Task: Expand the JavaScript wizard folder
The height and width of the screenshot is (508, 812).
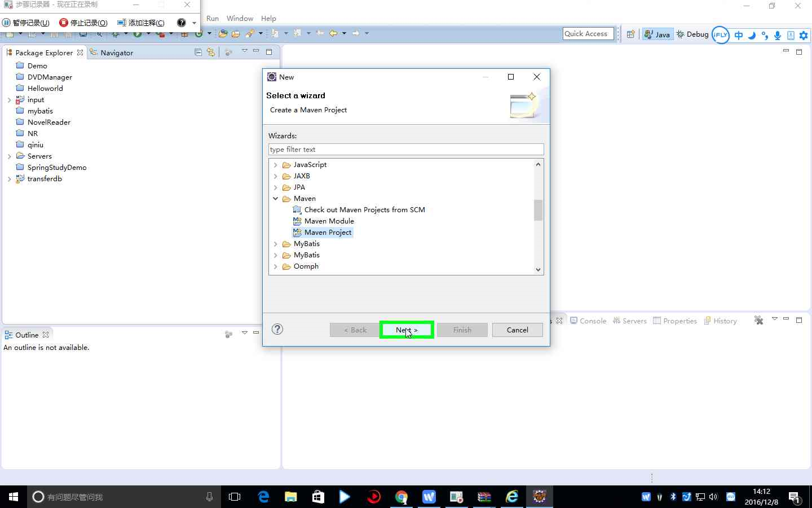Action: [275, 165]
